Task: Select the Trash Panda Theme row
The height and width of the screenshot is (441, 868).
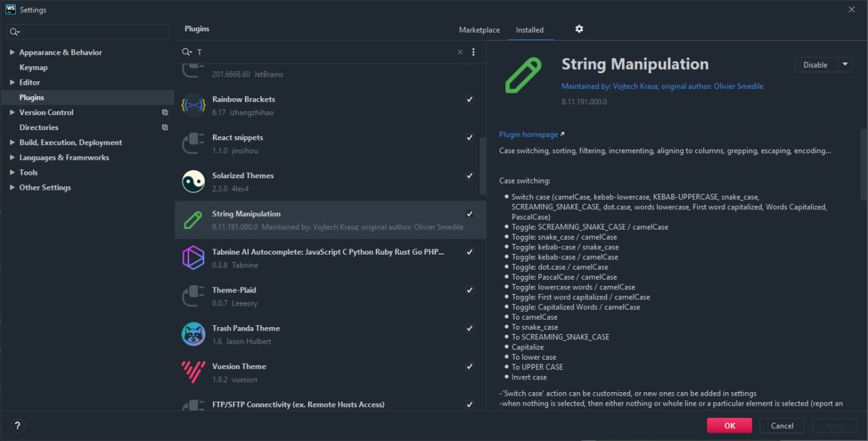Action: pyautogui.click(x=330, y=334)
